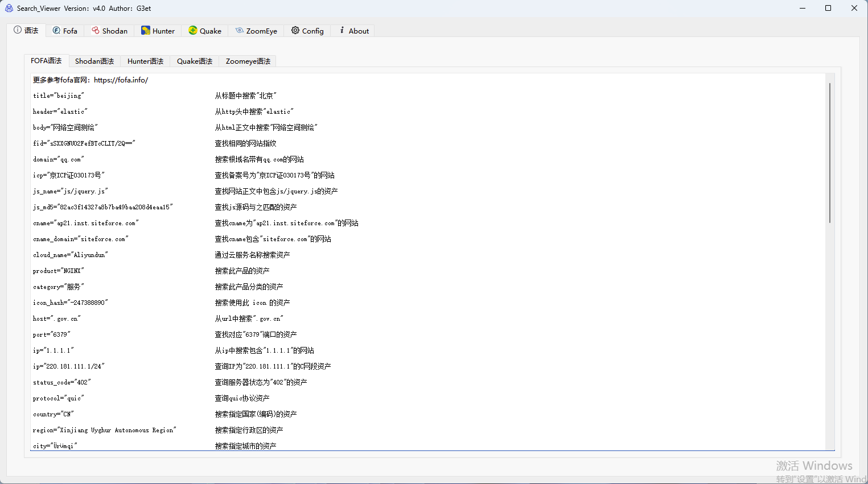Select the FOFA语法 sub-tab
This screenshot has width=868, height=484.
coord(46,61)
